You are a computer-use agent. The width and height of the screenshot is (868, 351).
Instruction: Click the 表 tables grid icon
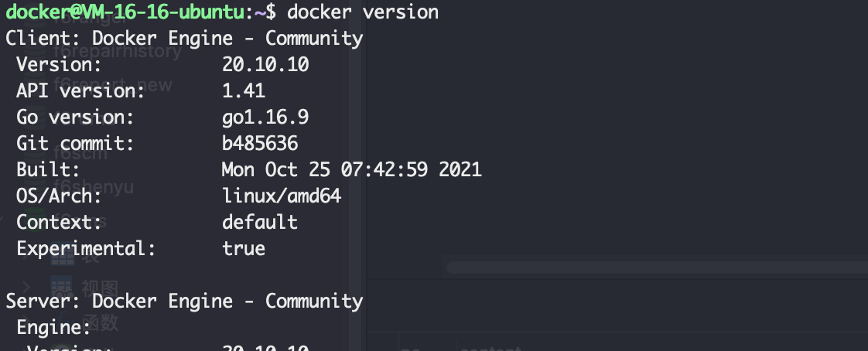pyautogui.click(x=62, y=255)
